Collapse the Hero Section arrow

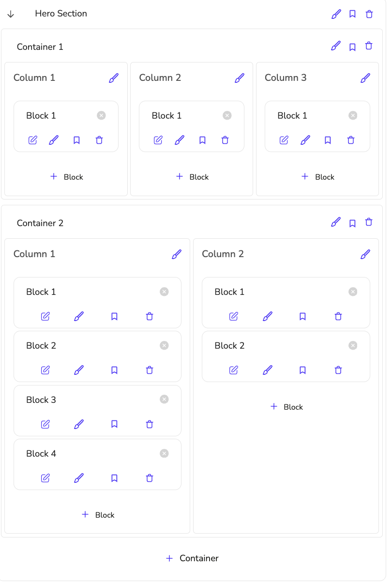click(11, 14)
